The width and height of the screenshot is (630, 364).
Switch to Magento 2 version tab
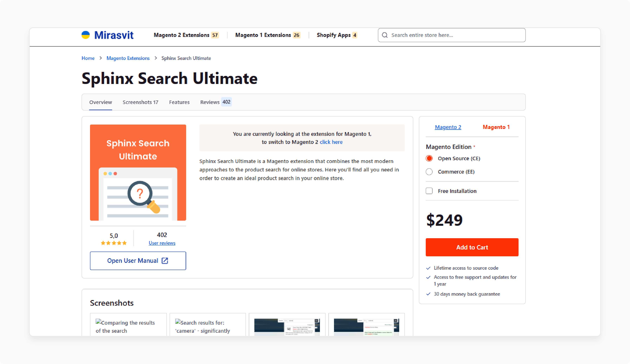tap(448, 127)
